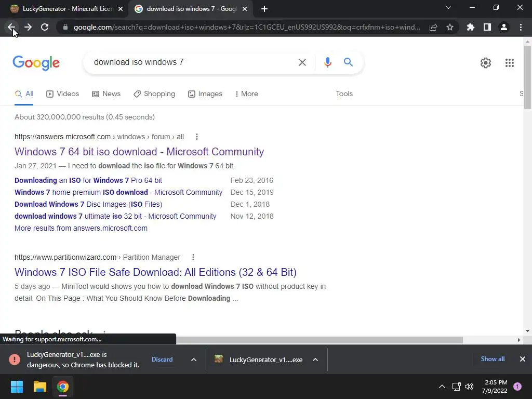This screenshot has height=399, width=532.
Task: Open options for partitionwizard.com result
Action: (193, 257)
